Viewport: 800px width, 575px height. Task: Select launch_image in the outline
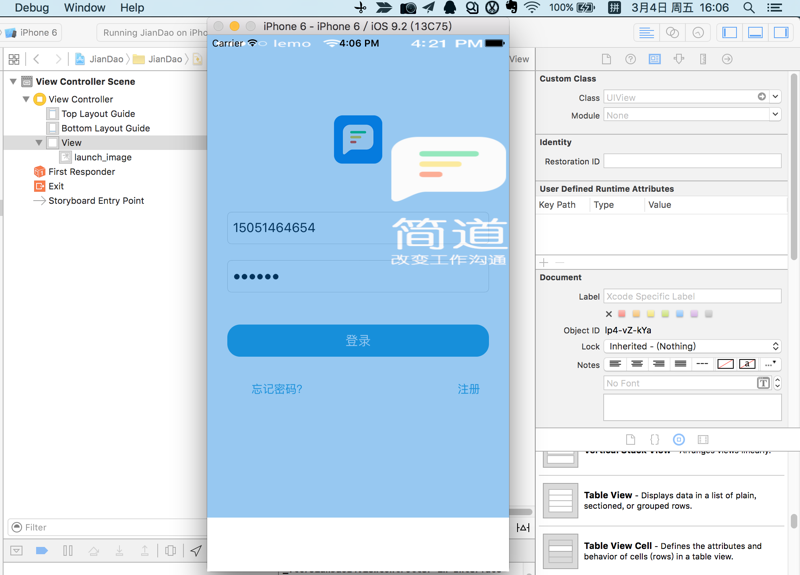103,157
